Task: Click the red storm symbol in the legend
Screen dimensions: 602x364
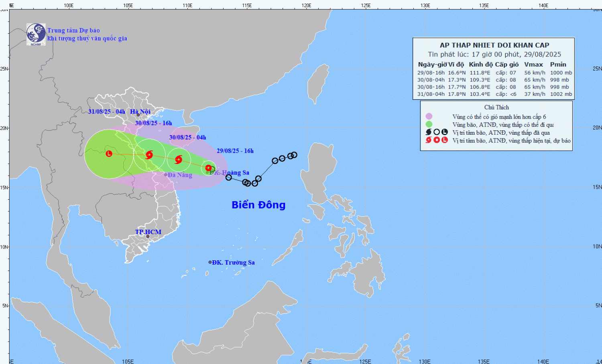Action: coord(429,140)
